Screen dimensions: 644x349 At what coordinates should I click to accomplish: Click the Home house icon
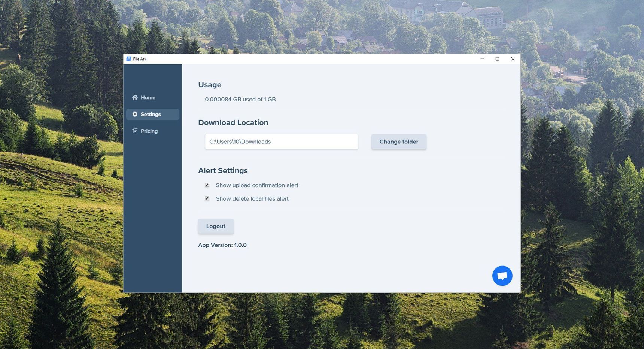135,97
